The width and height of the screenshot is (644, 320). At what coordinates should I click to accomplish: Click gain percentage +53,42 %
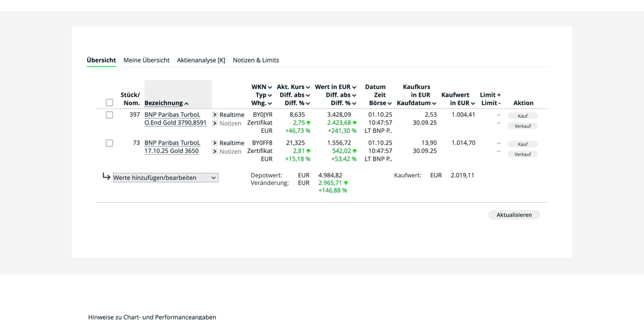pos(343,159)
